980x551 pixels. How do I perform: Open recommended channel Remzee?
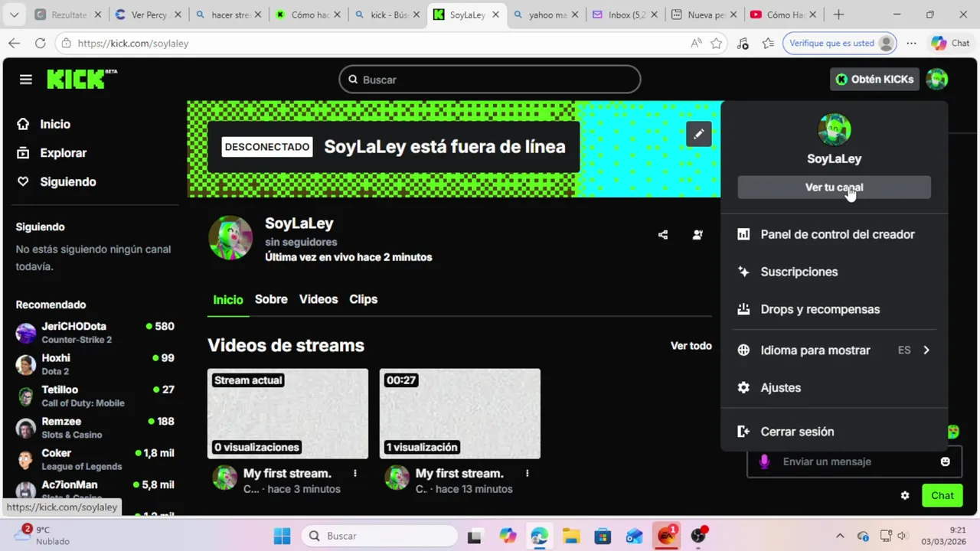coord(95,428)
